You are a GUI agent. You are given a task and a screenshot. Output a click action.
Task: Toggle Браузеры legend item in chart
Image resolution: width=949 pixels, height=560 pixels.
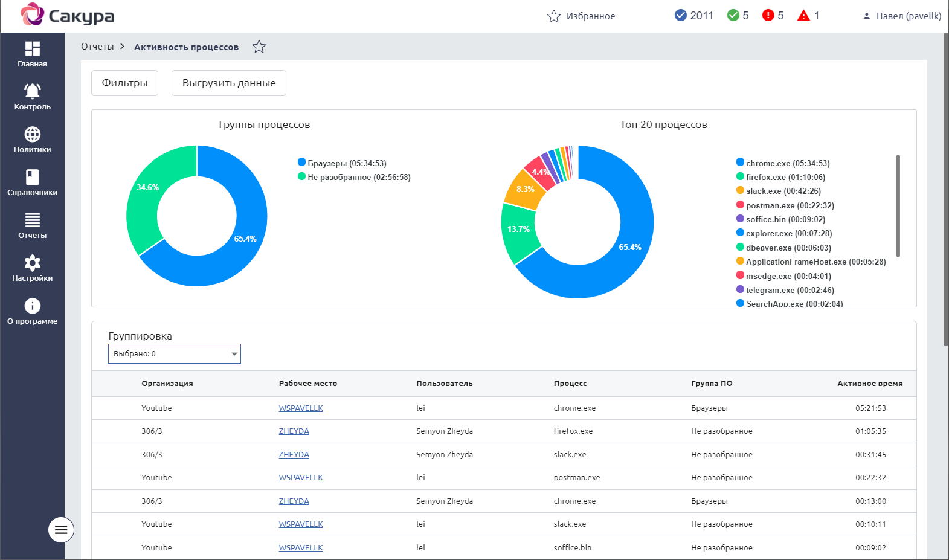[x=342, y=163]
